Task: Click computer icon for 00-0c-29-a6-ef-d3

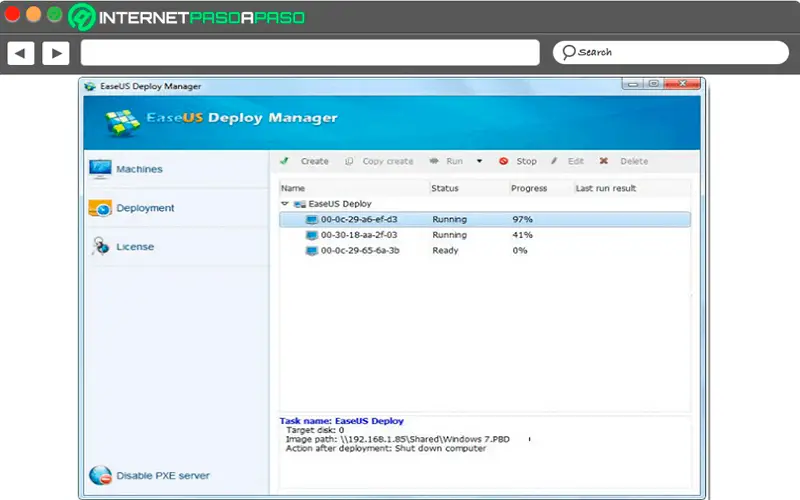Action: (x=311, y=220)
